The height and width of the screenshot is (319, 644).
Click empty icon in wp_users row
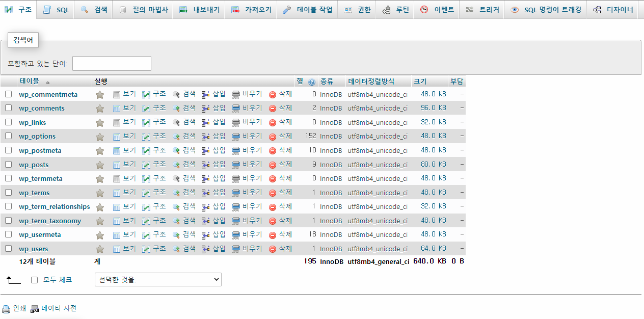pos(235,249)
